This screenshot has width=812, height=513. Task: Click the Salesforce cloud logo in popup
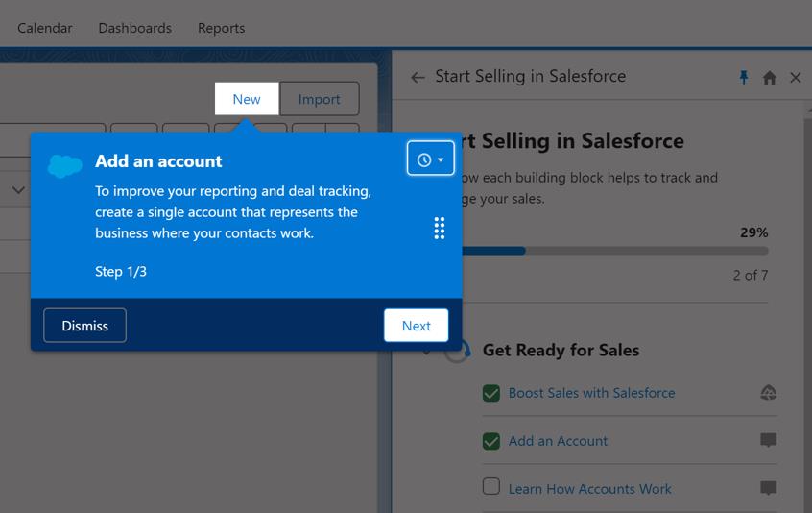pos(65,166)
